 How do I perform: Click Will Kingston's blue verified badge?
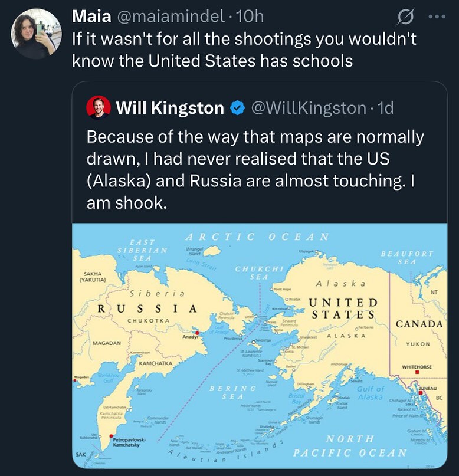pyautogui.click(x=237, y=108)
